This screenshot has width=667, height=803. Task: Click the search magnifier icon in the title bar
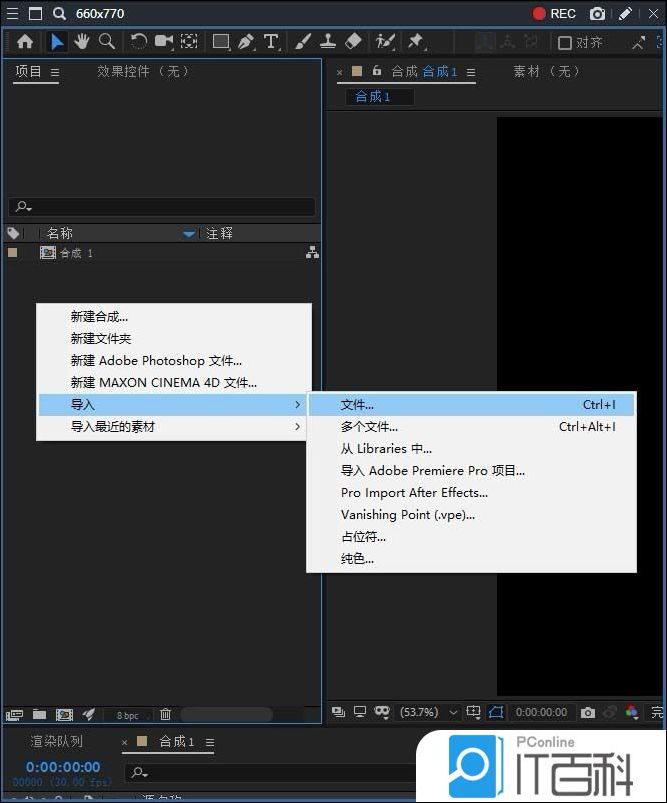coord(59,14)
